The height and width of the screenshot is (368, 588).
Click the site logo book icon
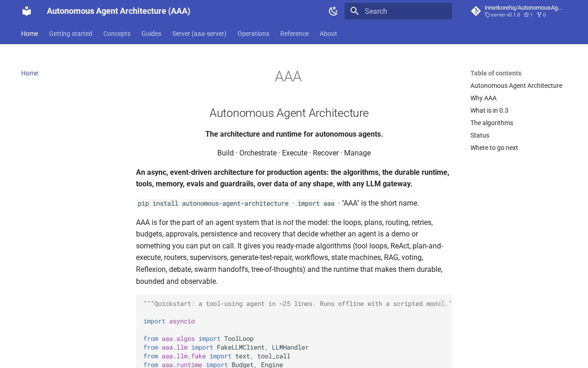(x=27, y=11)
